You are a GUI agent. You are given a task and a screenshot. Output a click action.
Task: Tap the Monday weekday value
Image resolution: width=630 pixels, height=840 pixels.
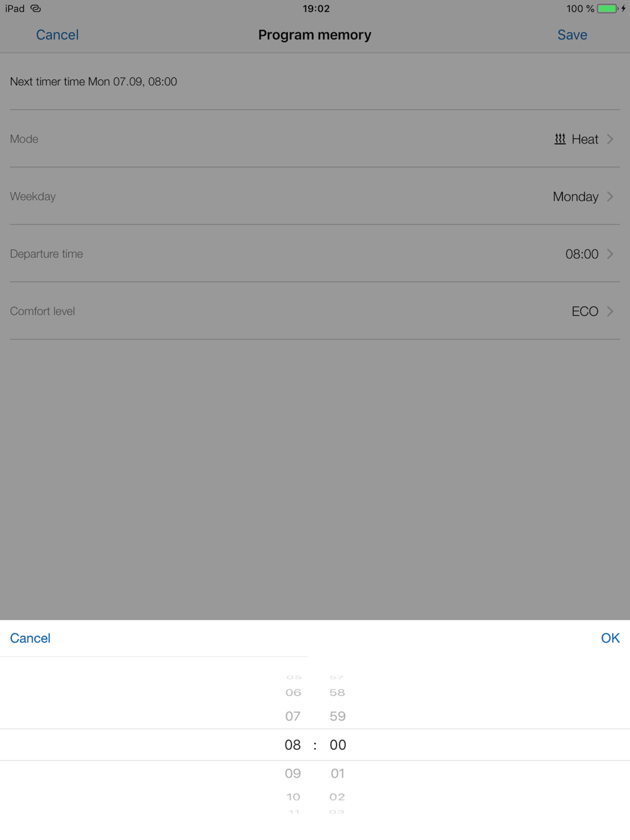[575, 196]
